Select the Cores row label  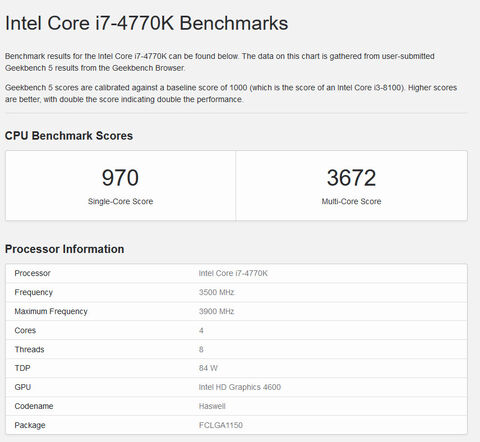point(25,330)
